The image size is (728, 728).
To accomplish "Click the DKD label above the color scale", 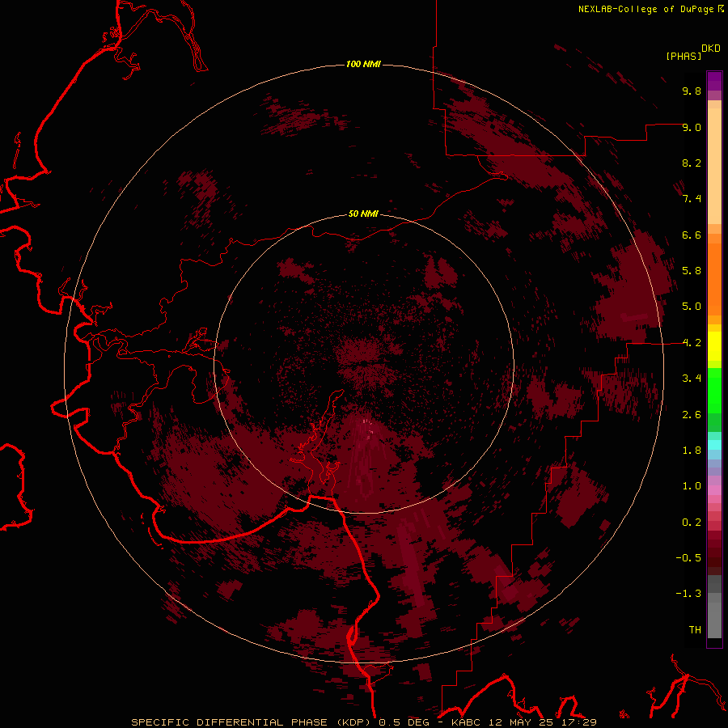I will (710, 49).
